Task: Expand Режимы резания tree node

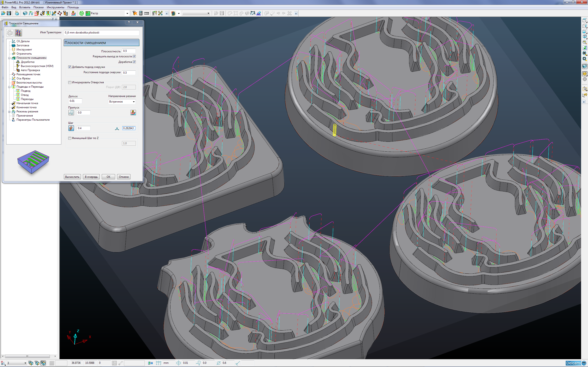Action: coord(9,112)
